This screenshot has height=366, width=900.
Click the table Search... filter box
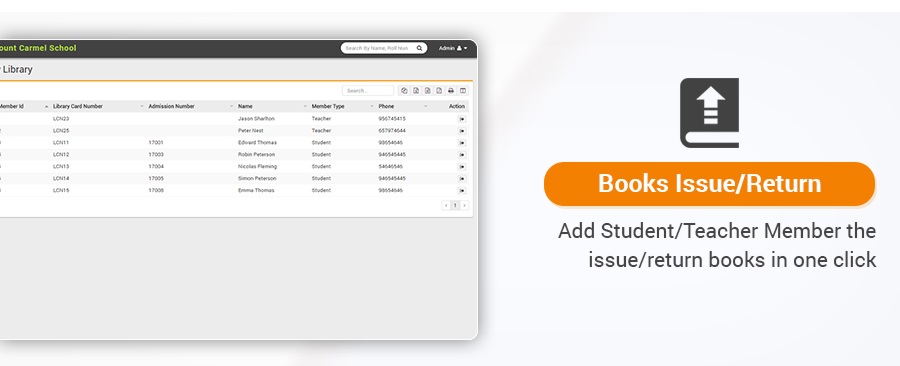[368, 91]
